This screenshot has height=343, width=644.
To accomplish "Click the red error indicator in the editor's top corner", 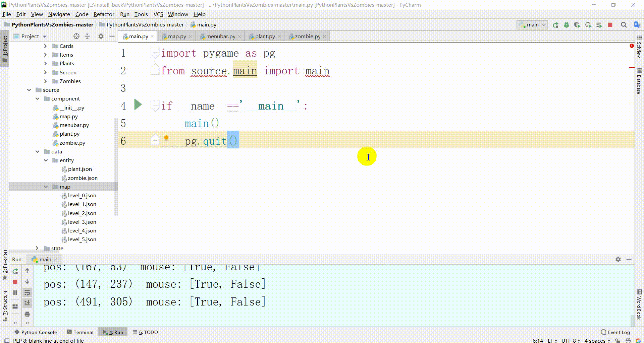I will pyautogui.click(x=632, y=46).
